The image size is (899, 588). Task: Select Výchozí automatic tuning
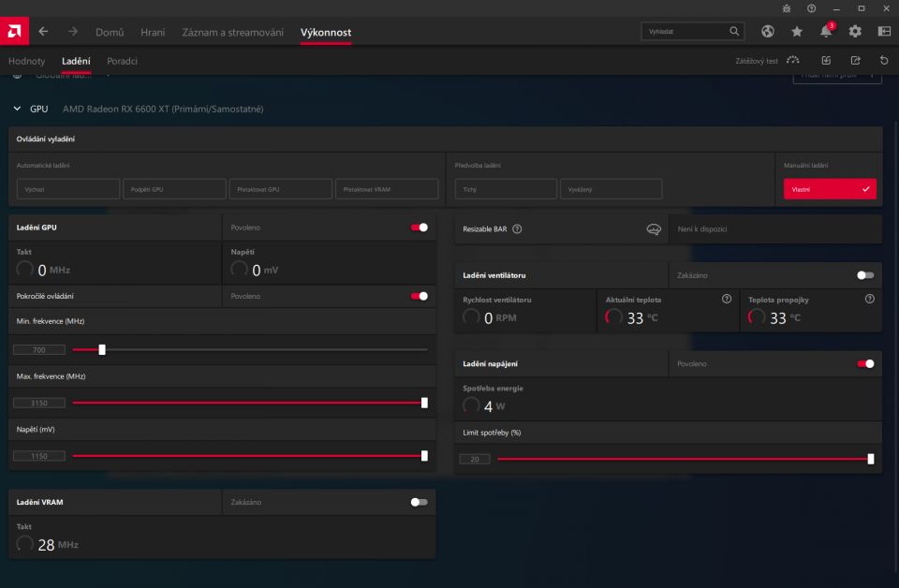68,188
